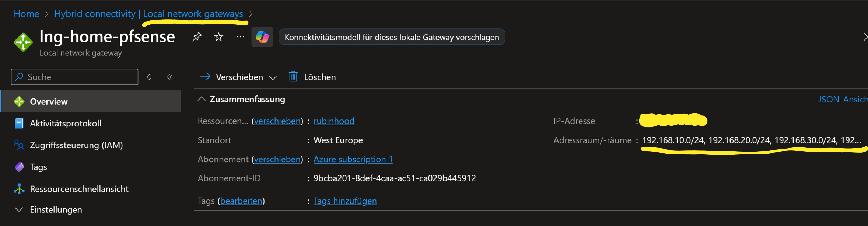
Task: Open Tags in the sidebar
Action: point(38,167)
